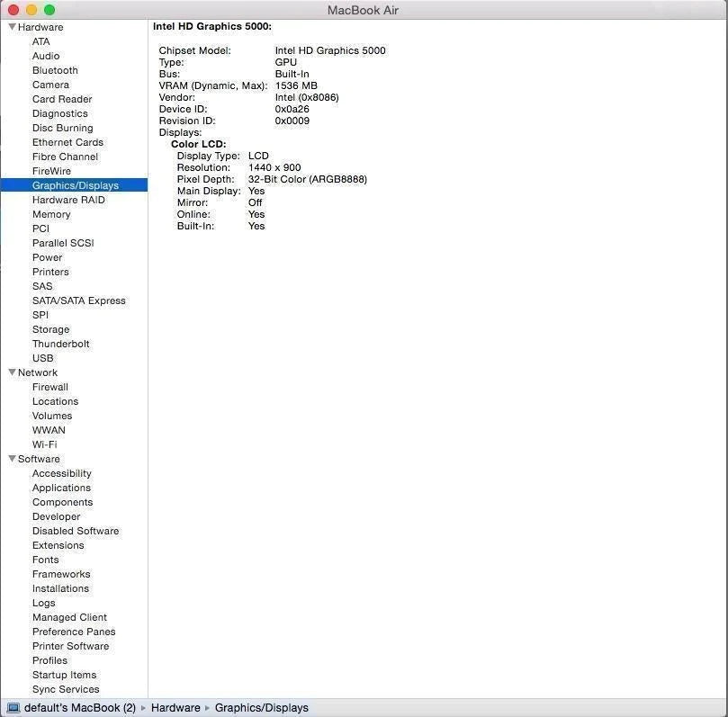View Camera hardware details
This screenshot has height=717, width=728.
coord(50,85)
